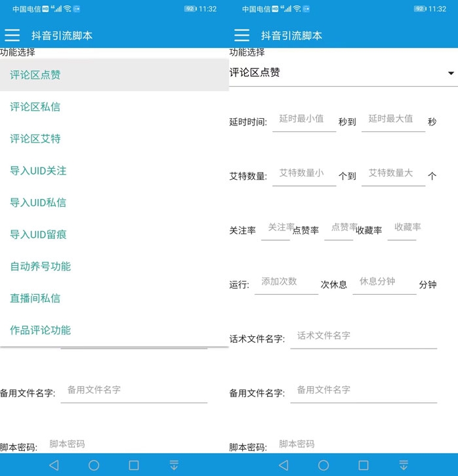Pick 导入UID留痕 in the list
The width and height of the screenshot is (458, 476).
[x=114, y=234]
